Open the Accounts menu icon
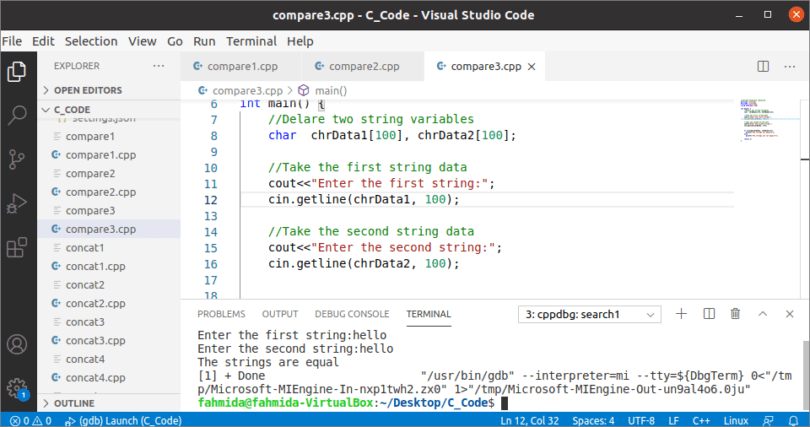Screen dimensions: 810x427 17,344
